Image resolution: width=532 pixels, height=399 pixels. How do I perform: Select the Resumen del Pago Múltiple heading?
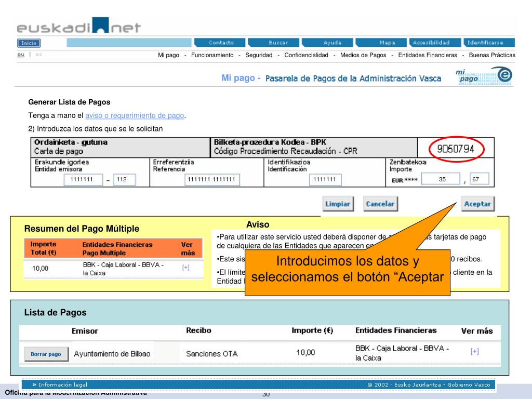tap(82, 229)
